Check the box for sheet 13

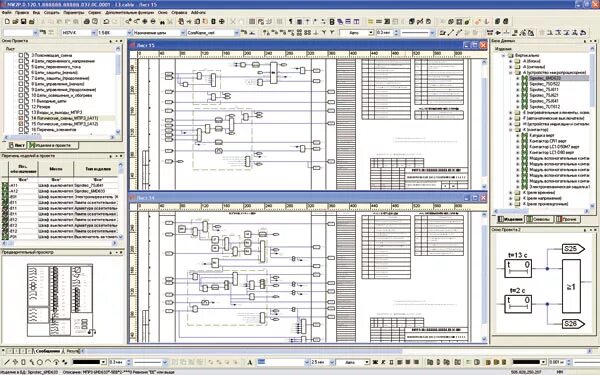click(21, 112)
